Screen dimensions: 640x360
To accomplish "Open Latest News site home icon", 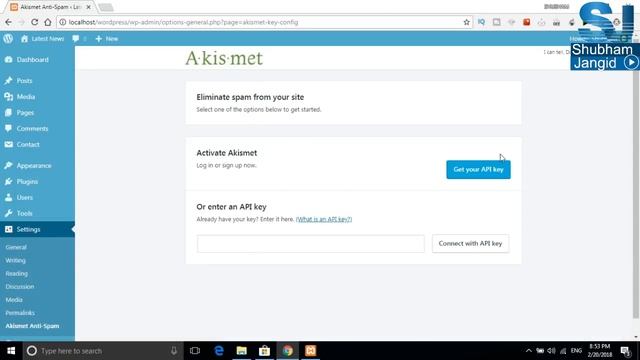I will (24, 39).
